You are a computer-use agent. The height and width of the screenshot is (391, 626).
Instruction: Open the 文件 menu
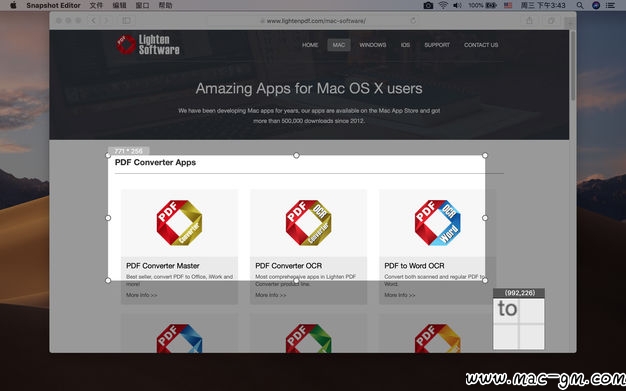[96, 5]
